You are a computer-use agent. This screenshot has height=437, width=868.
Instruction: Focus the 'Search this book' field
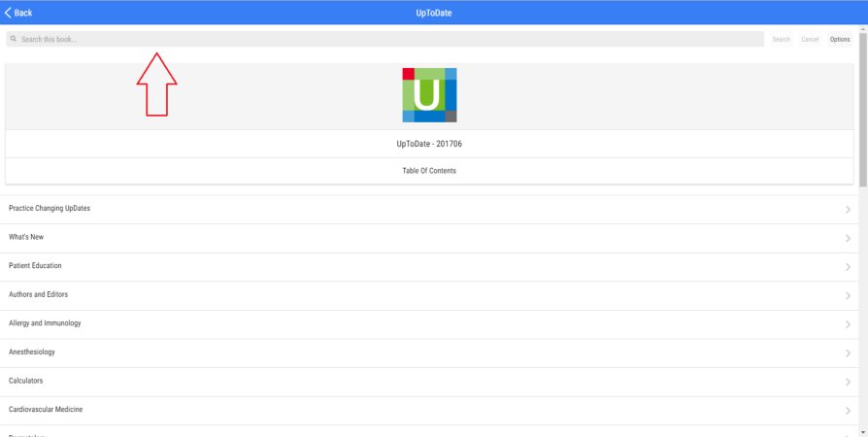pyautogui.click(x=385, y=39)
